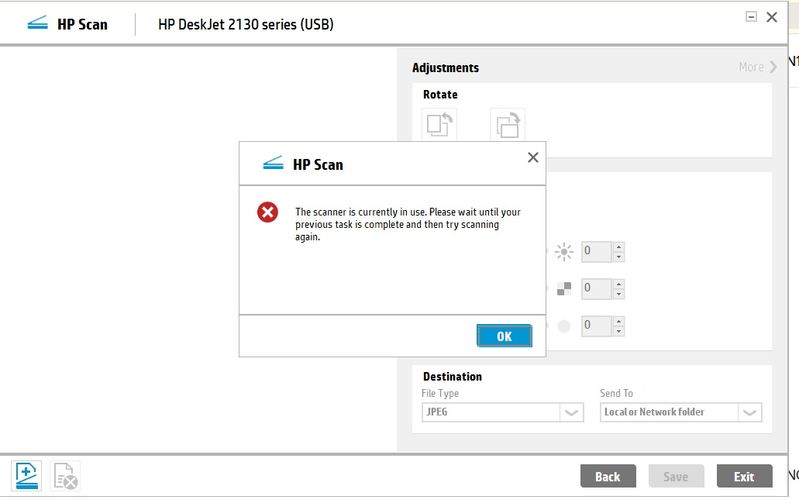Minimize the HP Scan window
The height and width of the screenshot is (500, 799).
pyautogui.click(x=751, y=16)
